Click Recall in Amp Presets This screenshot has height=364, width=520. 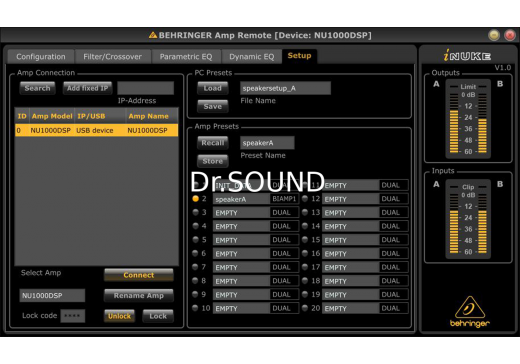pyautogui.click(x=213, y=143)
